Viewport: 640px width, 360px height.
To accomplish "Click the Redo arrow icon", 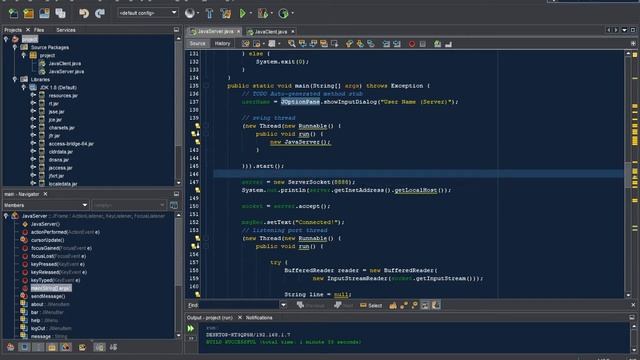I will [x=100, y=13].
